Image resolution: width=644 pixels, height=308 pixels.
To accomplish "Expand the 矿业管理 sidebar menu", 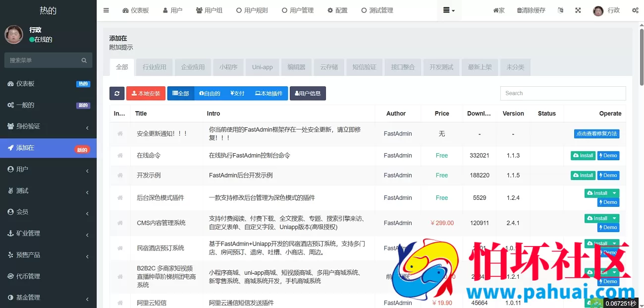I will [48, 233].
